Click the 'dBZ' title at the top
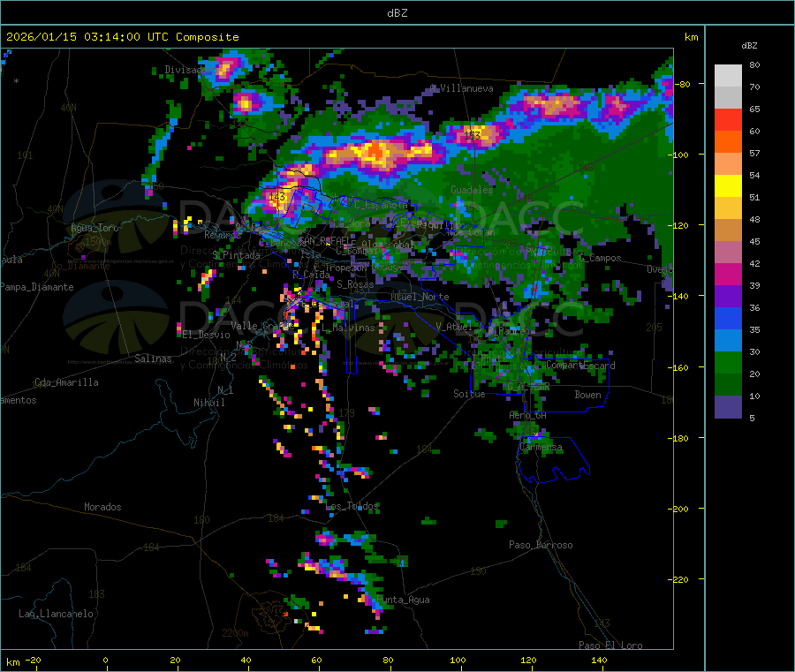Image resolution: width=795 pixels, height=672 pixels. click(x=397, y=13)
